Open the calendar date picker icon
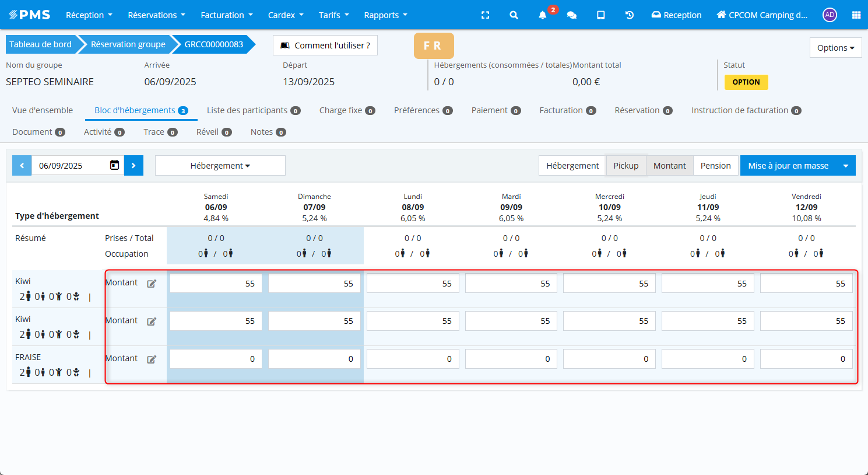The height and width of the screenshot is (475, 868). point(115,165)
